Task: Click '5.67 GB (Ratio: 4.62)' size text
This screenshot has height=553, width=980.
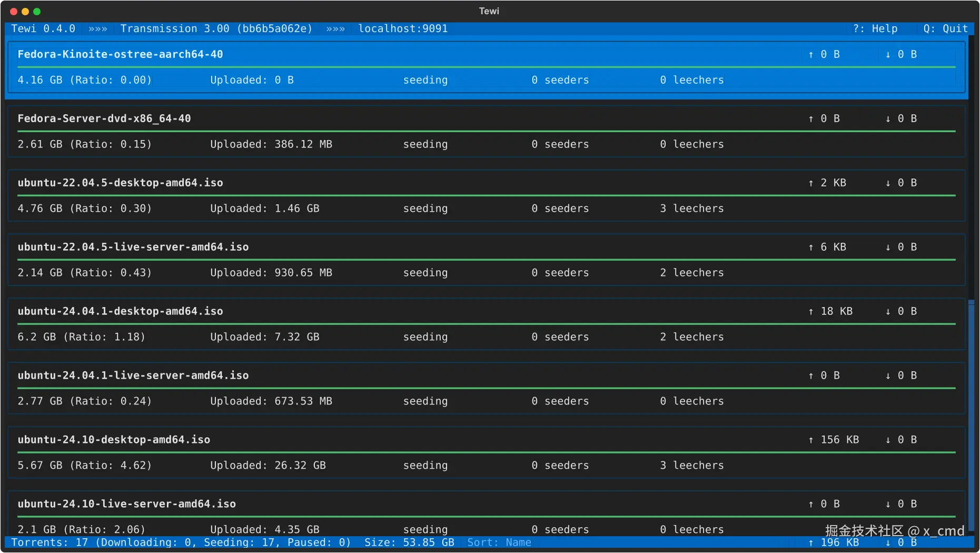Action: point(85,466)
